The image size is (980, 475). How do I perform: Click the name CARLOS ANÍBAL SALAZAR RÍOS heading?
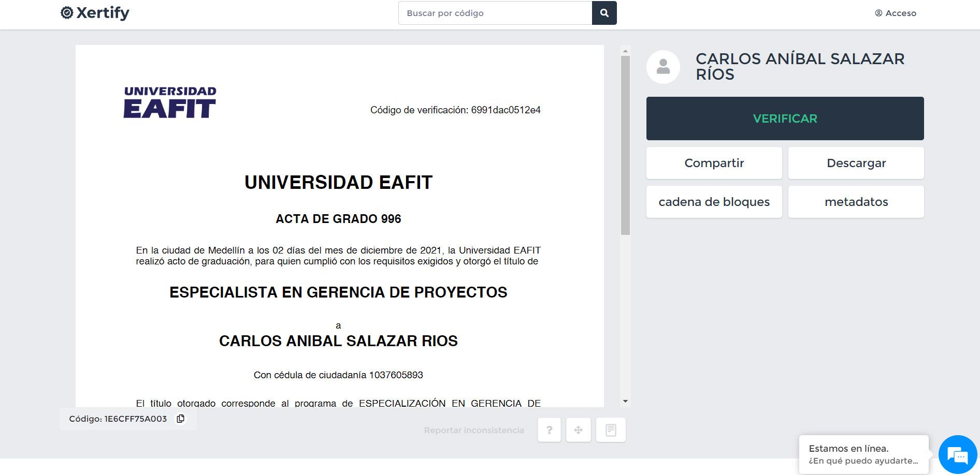800,67
